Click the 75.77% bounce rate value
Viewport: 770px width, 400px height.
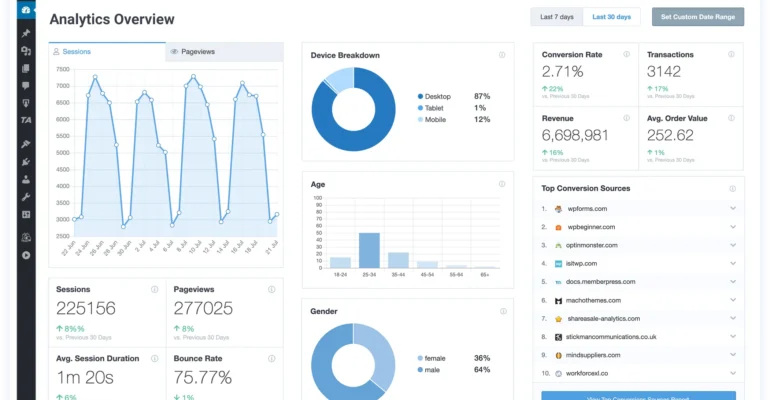pyautogui.click(x=202, y=377)
